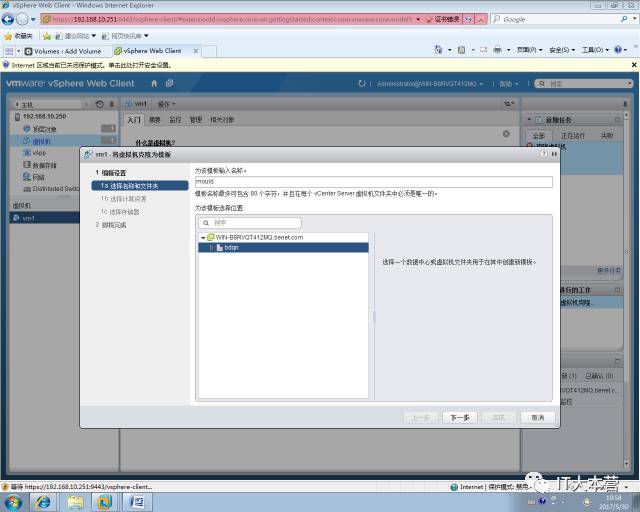Open the 帮助 help dropdown

pyautogui.click(x=509, y=84)
